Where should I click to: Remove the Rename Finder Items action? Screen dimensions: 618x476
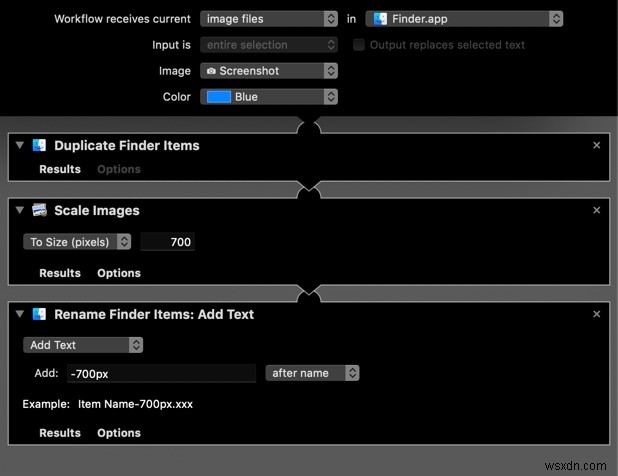(596, 314)
